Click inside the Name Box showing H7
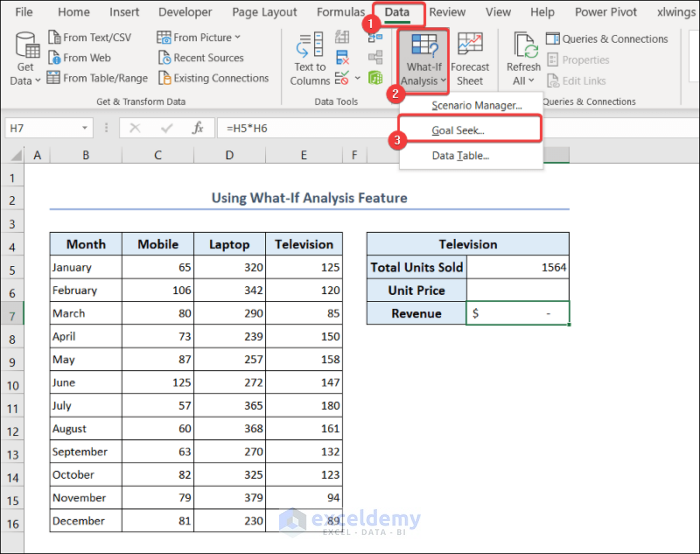 click(50, 128)
